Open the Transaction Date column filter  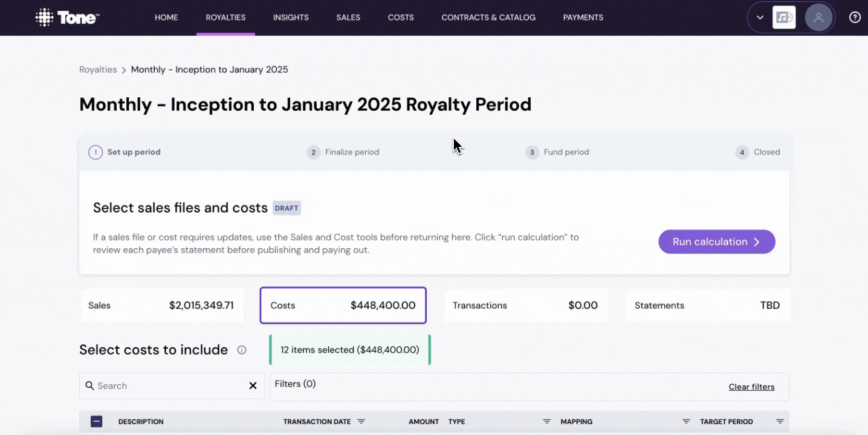coord(361,422)
